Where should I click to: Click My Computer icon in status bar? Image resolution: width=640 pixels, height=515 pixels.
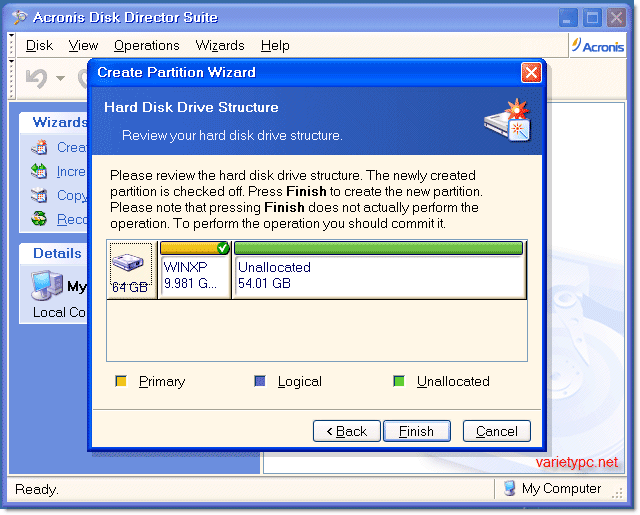[x=509, y=488]
